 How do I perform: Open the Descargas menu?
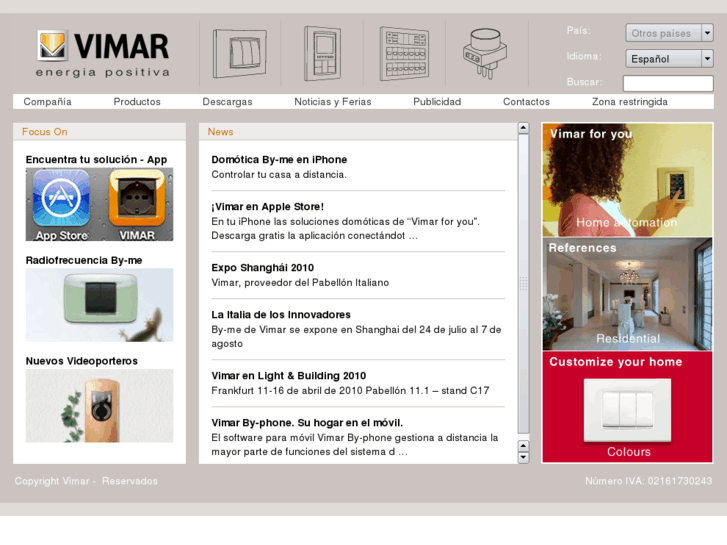tap(227, 102)
